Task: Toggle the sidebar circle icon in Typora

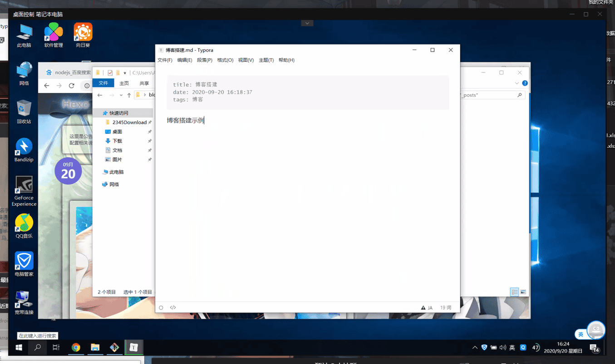Action: (161, 308)
